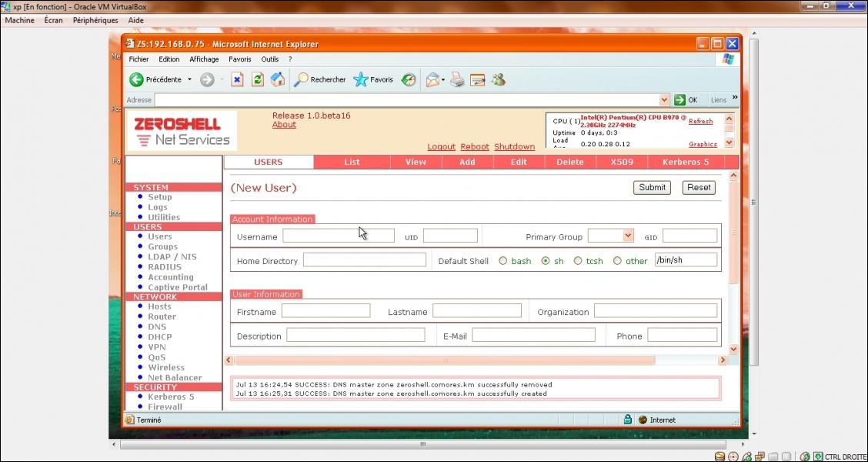Switch to the X509 tab
The height and width of the screenshot is (462, 868).
tap(623, 162)
